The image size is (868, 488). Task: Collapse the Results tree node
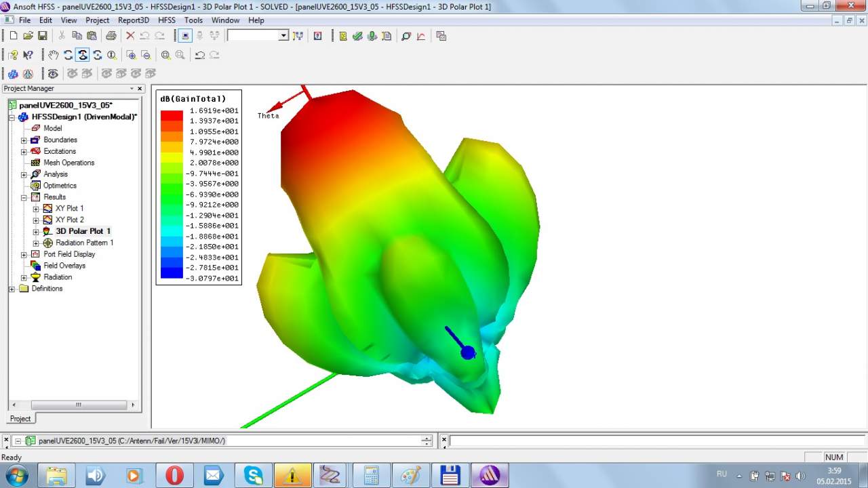pos(24,197)
